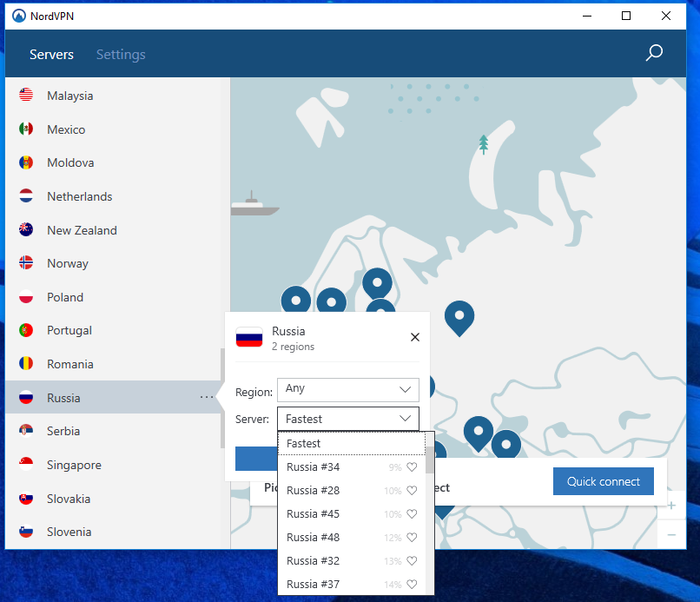Select Romania in country list
Image resolution: width=700 pixels, height=602 pixels.
[x=114, y=364]
